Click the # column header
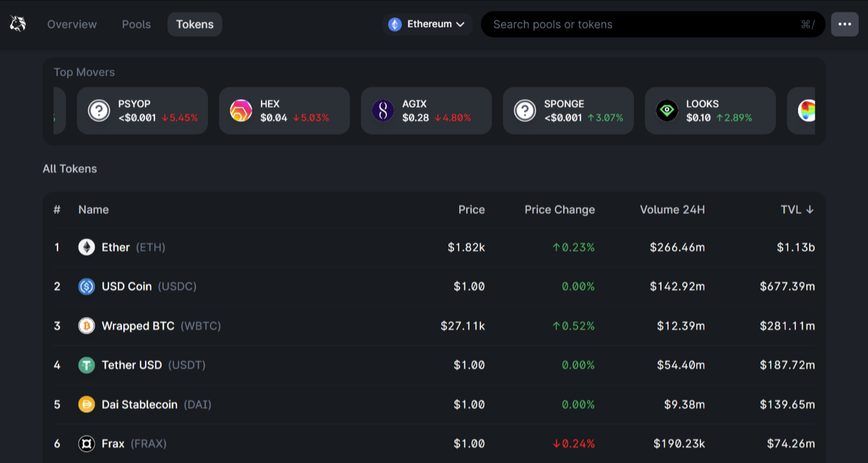 click(57, 210)
